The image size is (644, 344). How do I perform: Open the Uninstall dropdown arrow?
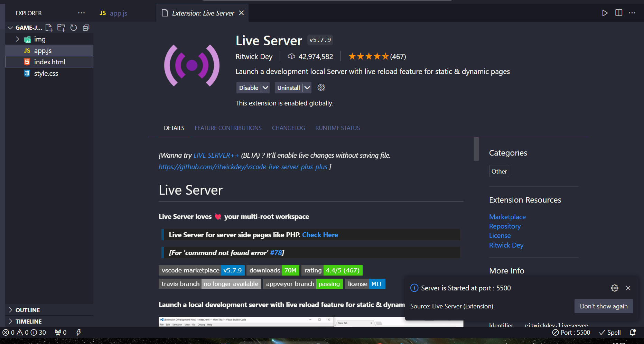click(307, 88)
